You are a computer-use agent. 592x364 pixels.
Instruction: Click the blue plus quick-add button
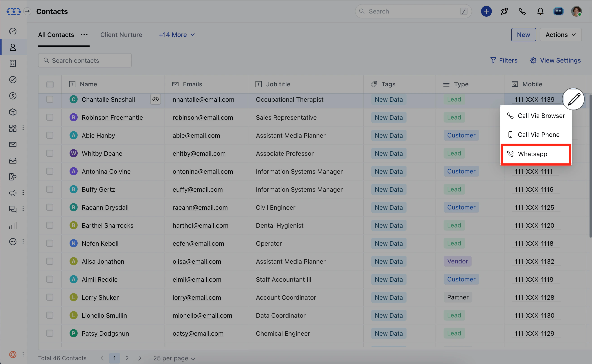tap(486, 11)
